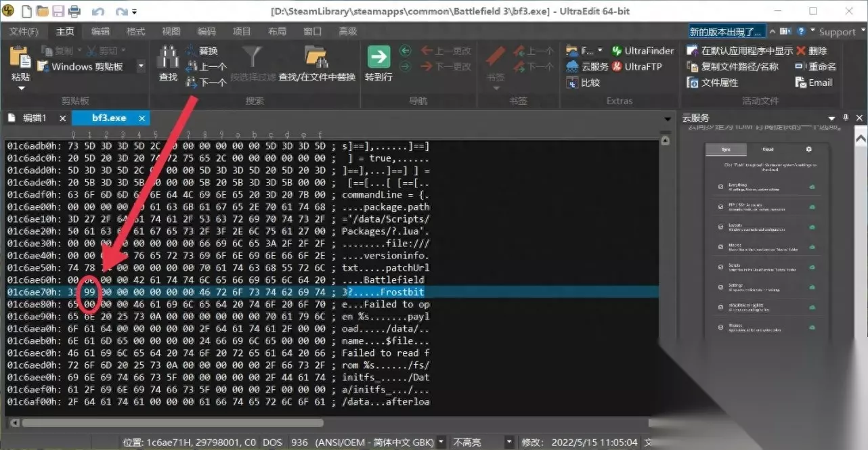Open the open-files list arrow beside tabs

click(x=668, y=118)
